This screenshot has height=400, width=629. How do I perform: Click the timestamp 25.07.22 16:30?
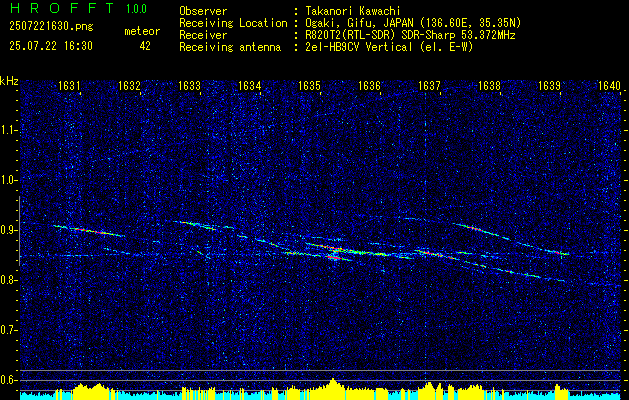tap(51, 46)
